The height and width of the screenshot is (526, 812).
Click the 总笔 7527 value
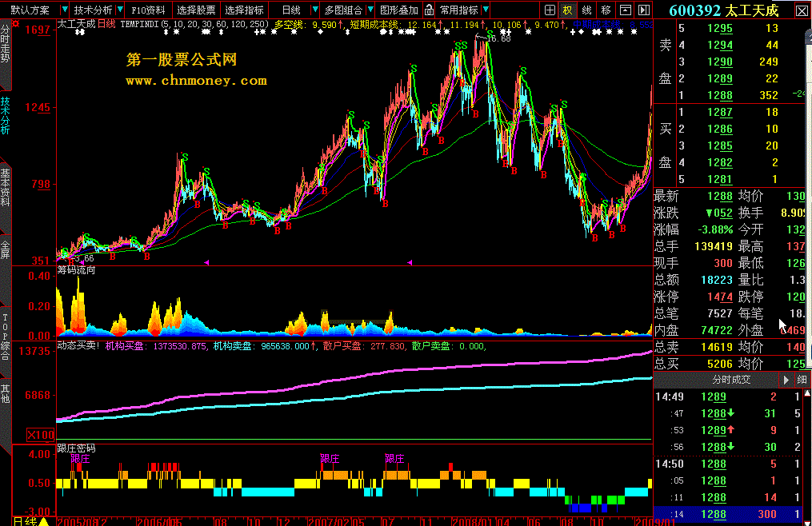(x=720, y=313)
